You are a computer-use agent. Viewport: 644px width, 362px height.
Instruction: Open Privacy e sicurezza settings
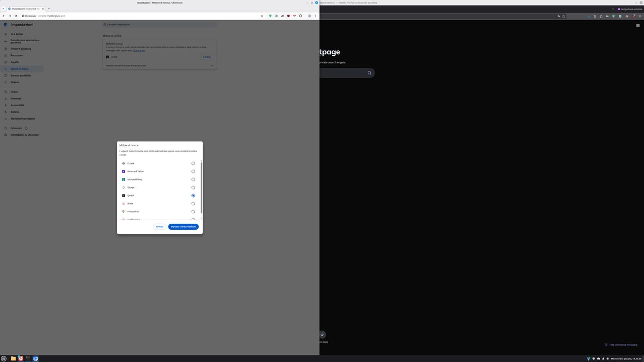coord(21,49)
